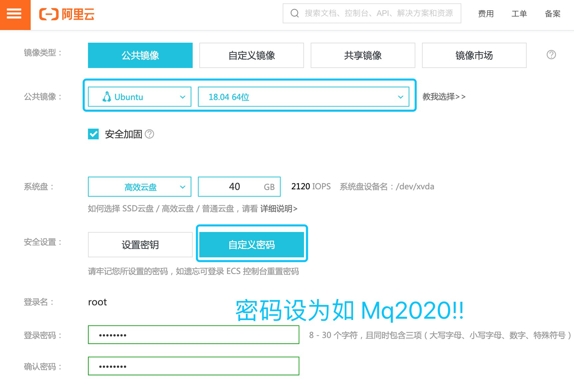Toggle the 安全加固 checkbox
574x392 pixels.
pos(93,134)
